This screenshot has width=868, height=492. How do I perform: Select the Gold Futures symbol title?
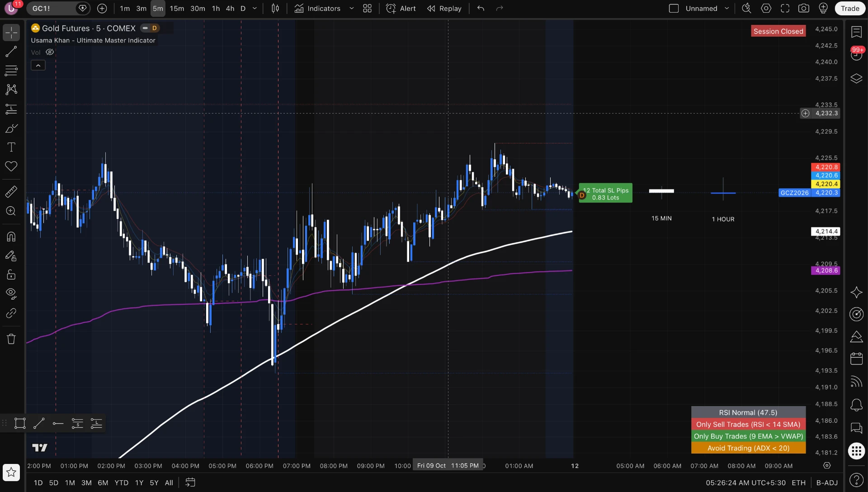pos(88,28)
